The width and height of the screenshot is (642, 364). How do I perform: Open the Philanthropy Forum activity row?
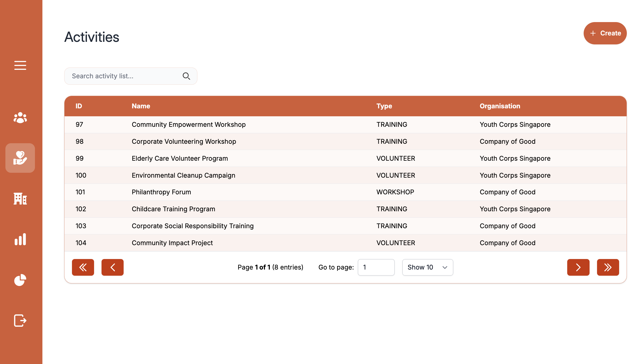pyautogui.click(x=161, y=192)
